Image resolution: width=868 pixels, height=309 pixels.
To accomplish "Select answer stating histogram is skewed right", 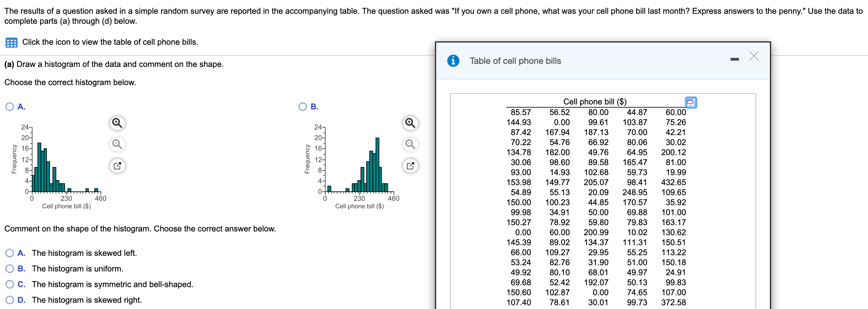I will pos(9,300).
